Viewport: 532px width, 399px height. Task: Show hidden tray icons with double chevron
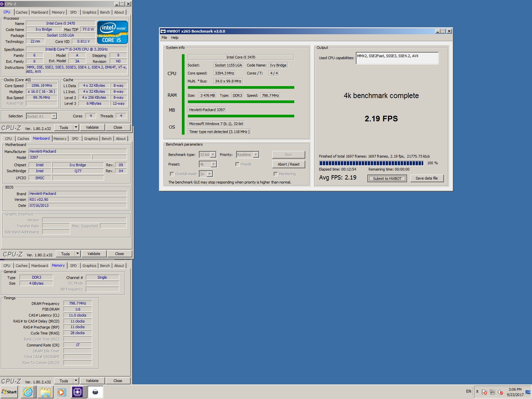click(x=477, y=392)
